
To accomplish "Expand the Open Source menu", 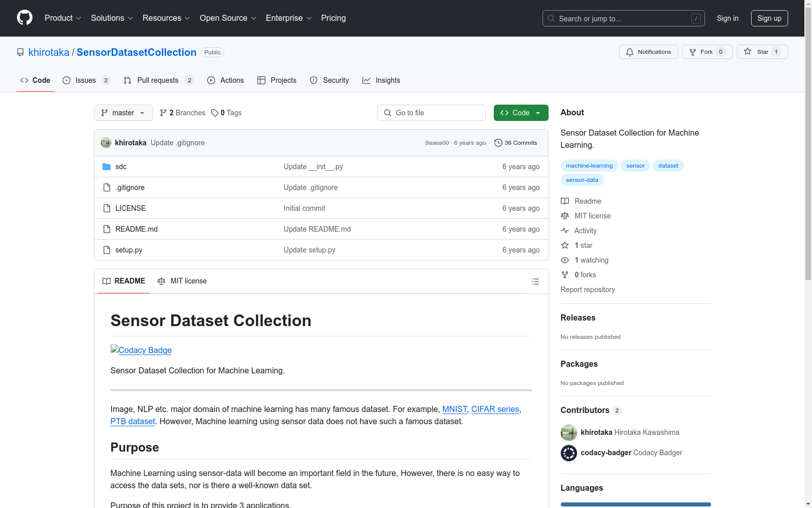I will pos(228,18).
